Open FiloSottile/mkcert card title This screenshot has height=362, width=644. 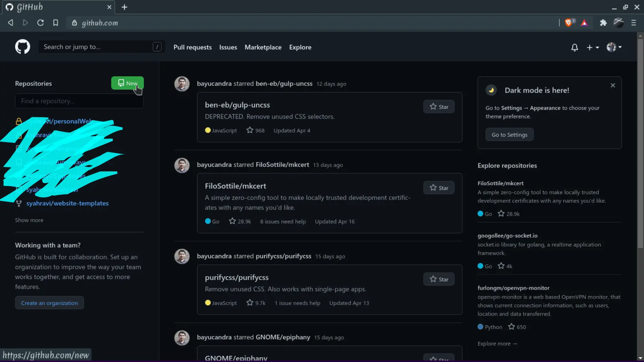click(x=236, y=186)
